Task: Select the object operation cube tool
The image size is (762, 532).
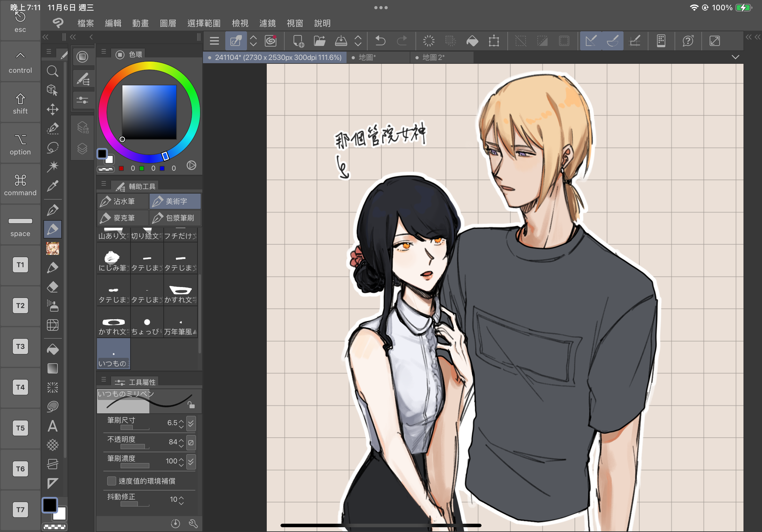Action: pyautogui.click(x=52, y=90)
